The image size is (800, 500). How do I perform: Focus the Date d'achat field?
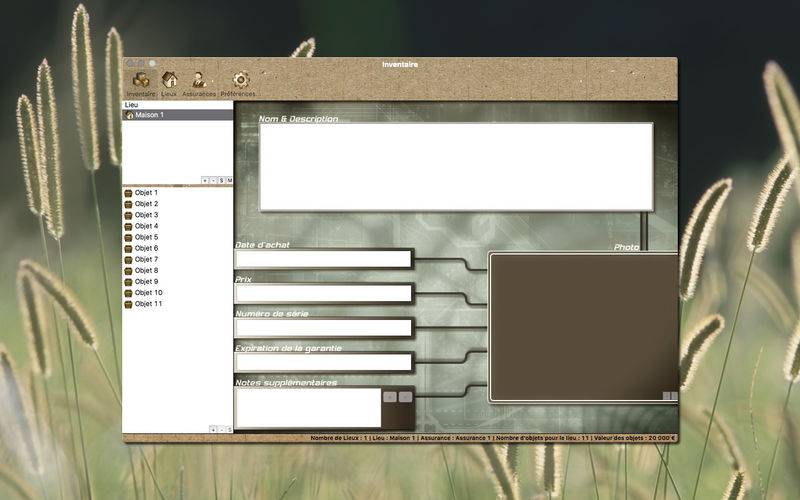tap(323, 259)
